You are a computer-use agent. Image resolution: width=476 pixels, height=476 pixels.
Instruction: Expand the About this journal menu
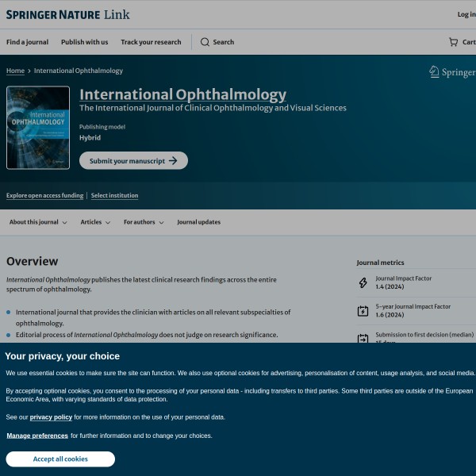(38, 222)
